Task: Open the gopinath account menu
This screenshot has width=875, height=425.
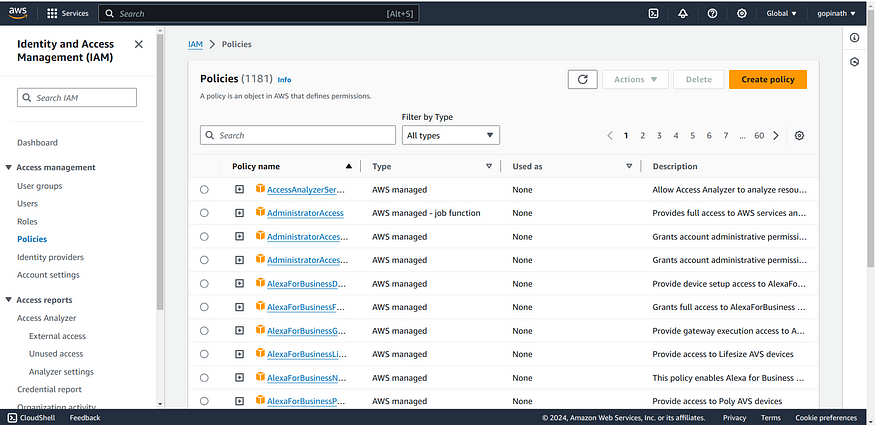Action: coord(836,13)
